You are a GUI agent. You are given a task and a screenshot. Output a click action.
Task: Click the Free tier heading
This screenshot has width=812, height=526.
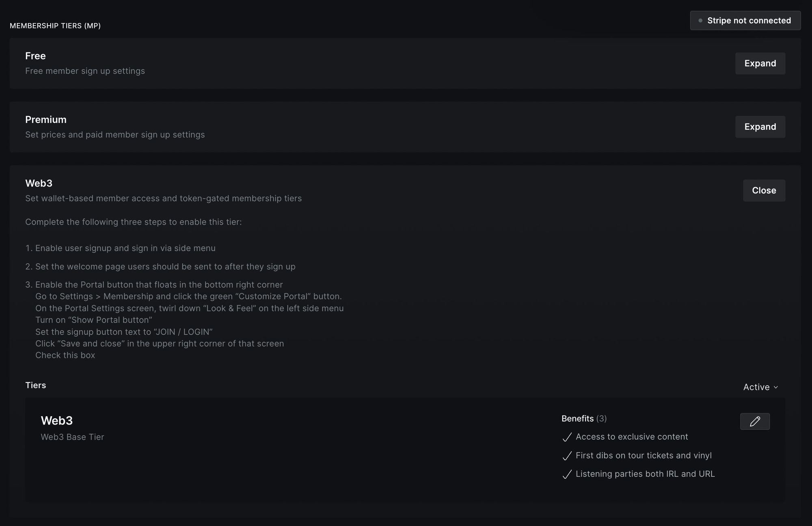point(35,56)
